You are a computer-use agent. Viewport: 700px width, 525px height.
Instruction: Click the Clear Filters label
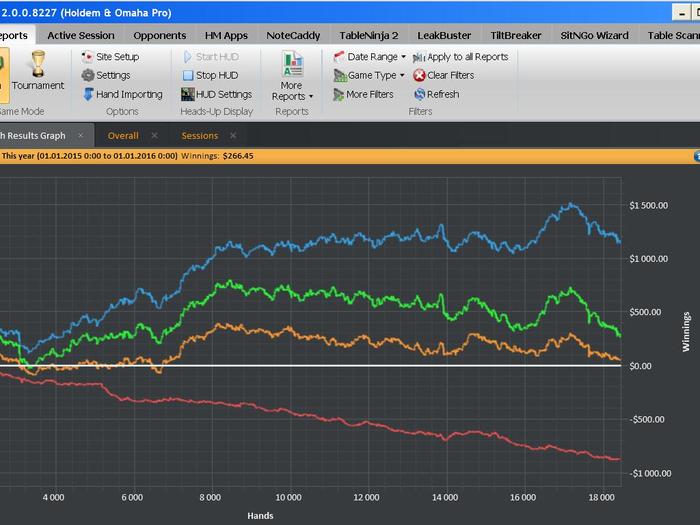[x=450, y=75]
